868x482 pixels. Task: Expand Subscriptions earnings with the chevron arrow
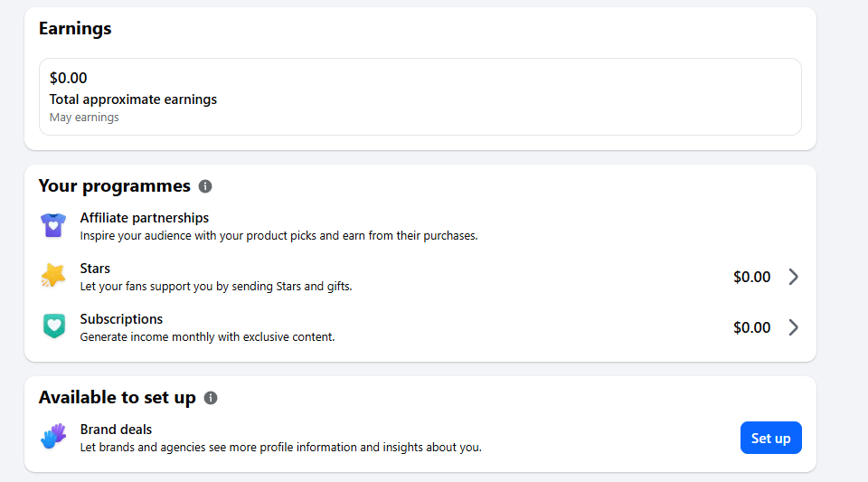click(793, 327)
